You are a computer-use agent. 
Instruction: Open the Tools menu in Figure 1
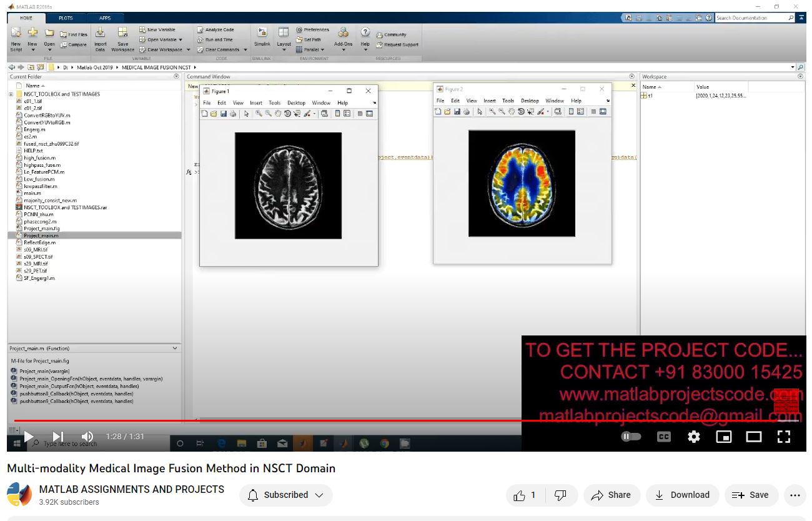274,103
